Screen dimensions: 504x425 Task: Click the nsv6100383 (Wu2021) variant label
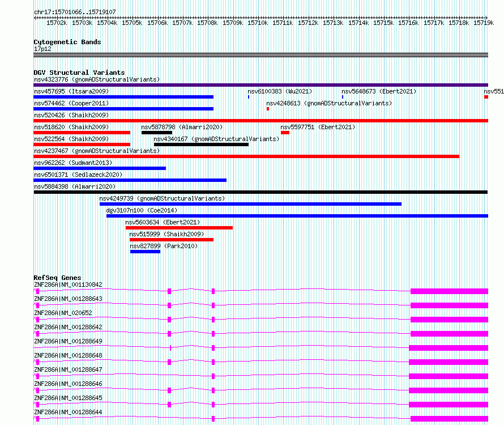[280, 91]
